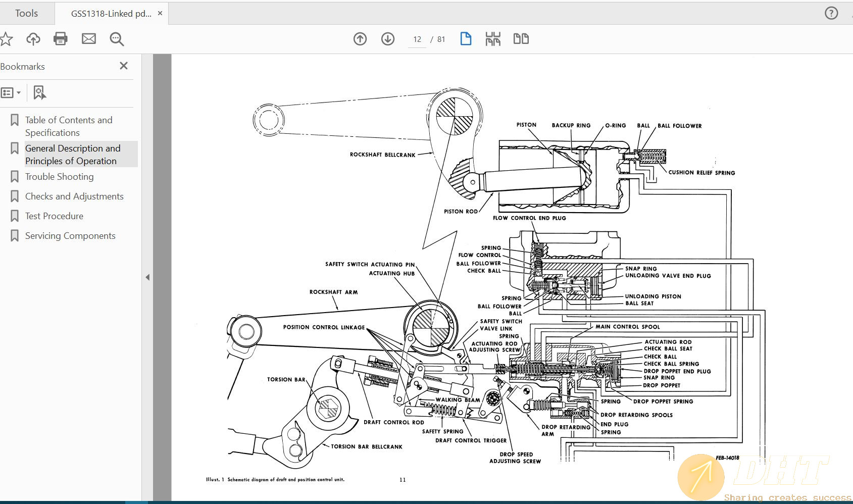Open Table of Contents and Specifications bookmark
853x504 pixels.
[x=69, y=126]
